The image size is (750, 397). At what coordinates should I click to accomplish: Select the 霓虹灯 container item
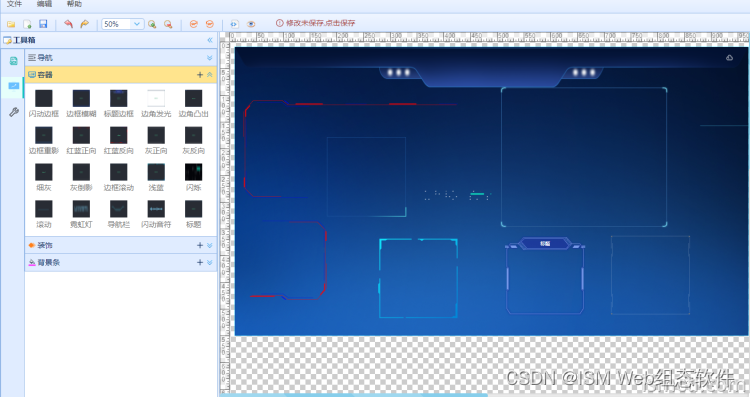coord(81,214)
